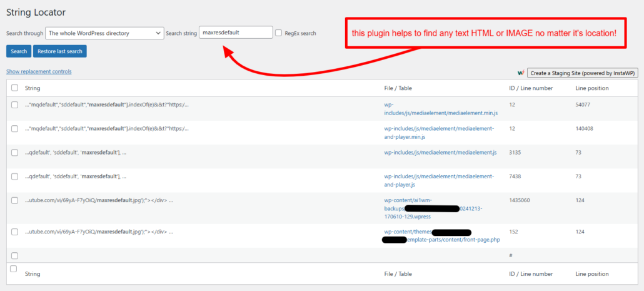Click ID / Line number column header
Image resolution: width=644 pixels, height=291 pixels.
click(x=531, y=88)
